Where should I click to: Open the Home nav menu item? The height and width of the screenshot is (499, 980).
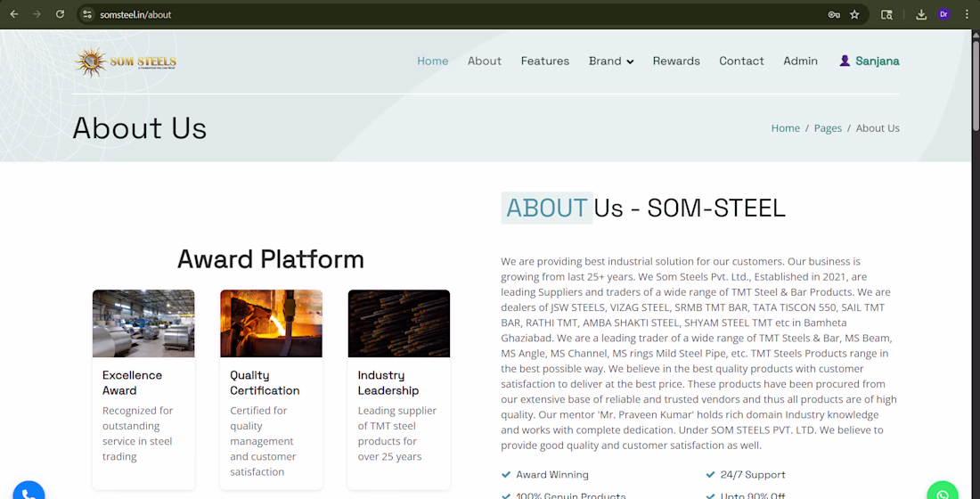[432, 61]
